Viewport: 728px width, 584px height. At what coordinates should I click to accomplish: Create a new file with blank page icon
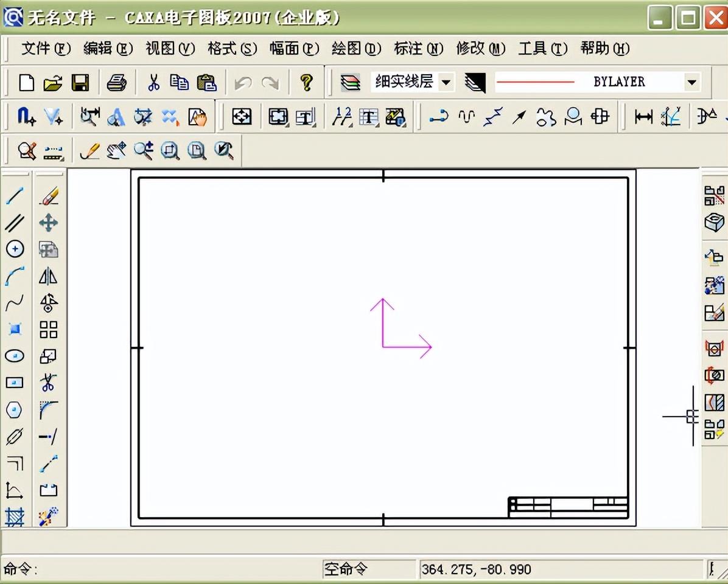pos(26,83)
